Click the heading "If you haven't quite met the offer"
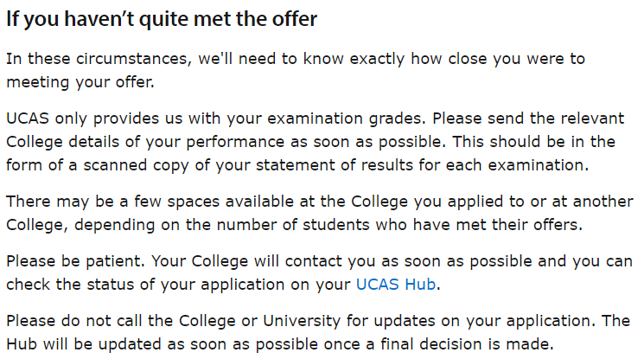 click(162, 19)
